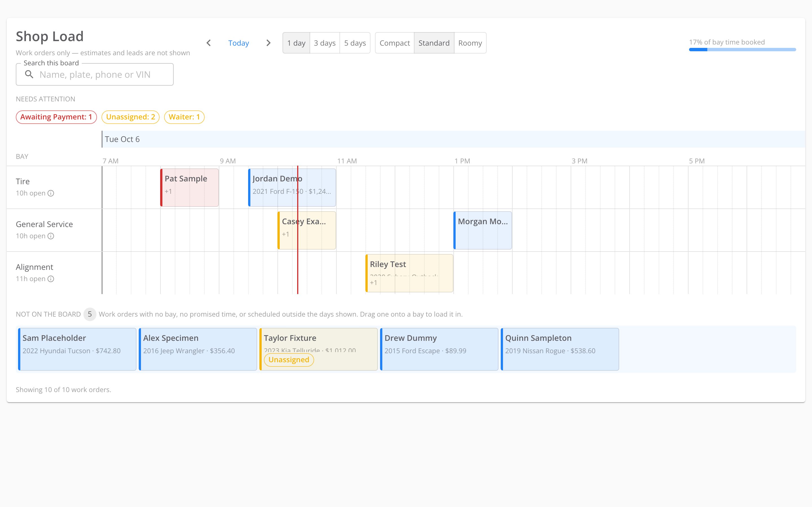Focus the Search this board field
812x507 pixels.
tap(95, 74)
